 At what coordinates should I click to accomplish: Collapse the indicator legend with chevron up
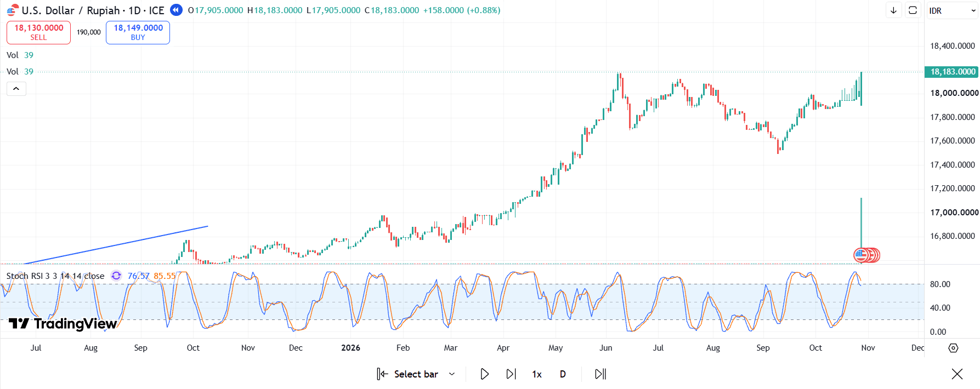coord(16,89)
